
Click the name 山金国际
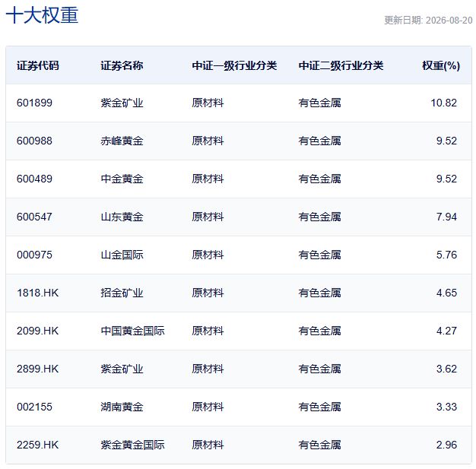click(x=122, y=255)
